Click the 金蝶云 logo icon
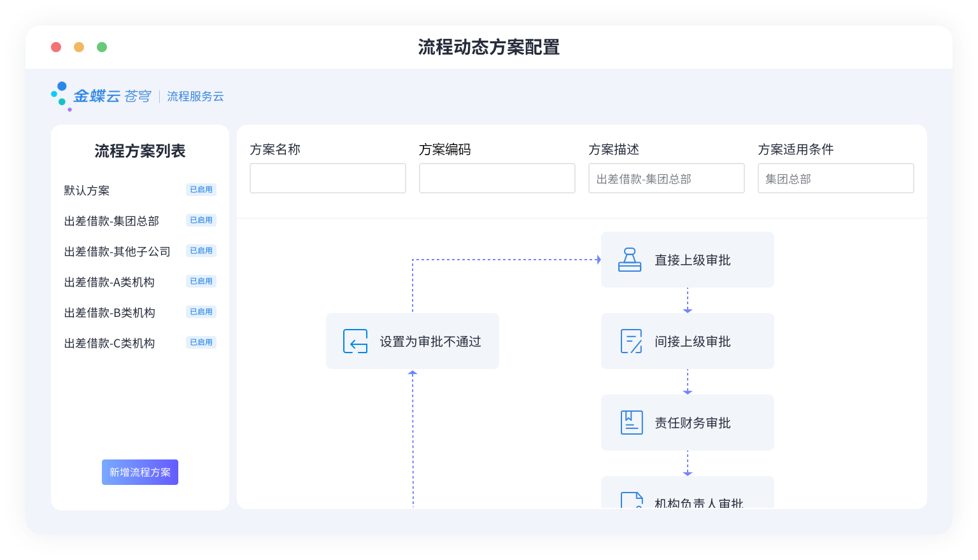The width and height of the screenshot is (978, 560). click(60, 96)
